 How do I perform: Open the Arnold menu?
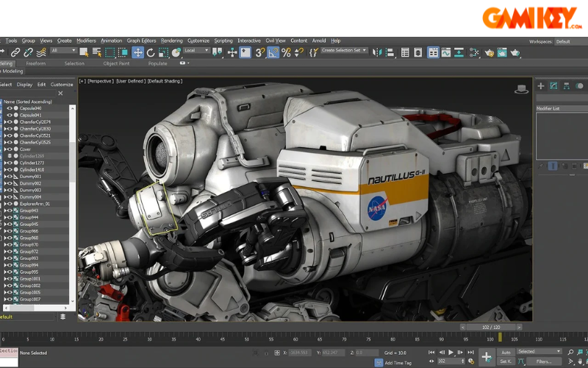click(319, 40)
